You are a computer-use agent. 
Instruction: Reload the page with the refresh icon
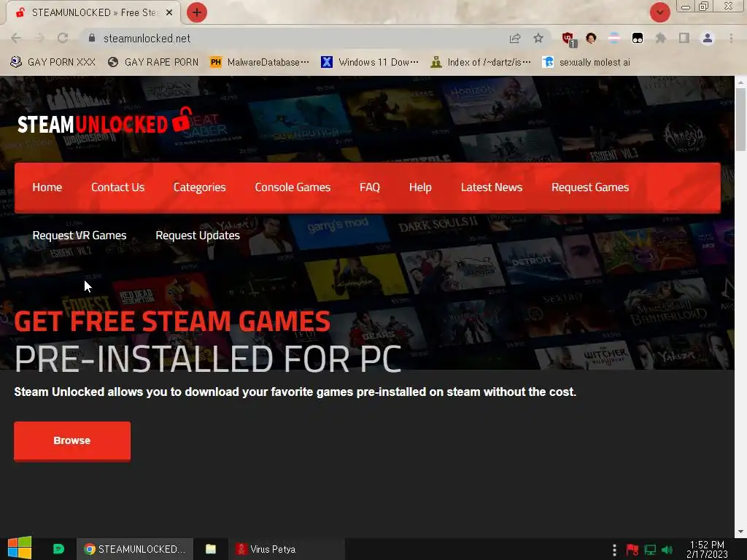coord(63,38)
